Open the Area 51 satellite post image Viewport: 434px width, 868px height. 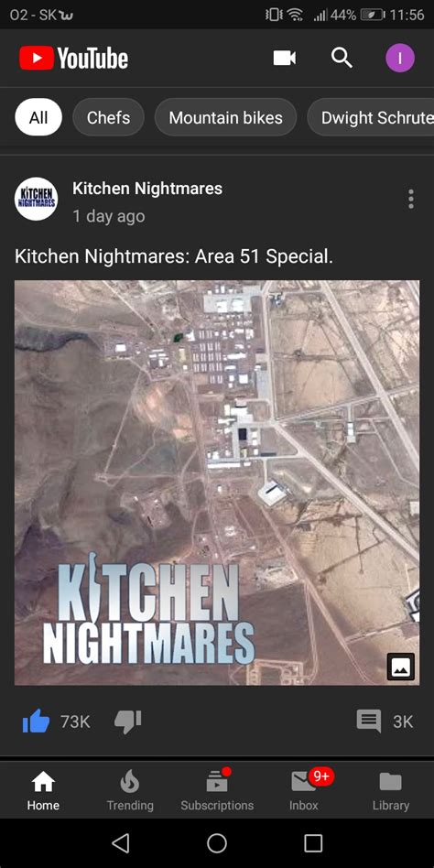click(217, 483)
